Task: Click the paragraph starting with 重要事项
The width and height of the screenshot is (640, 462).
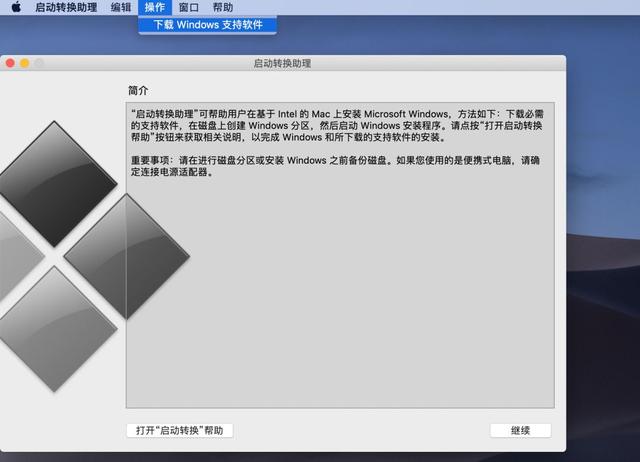Action: click(x=335, y=166)
